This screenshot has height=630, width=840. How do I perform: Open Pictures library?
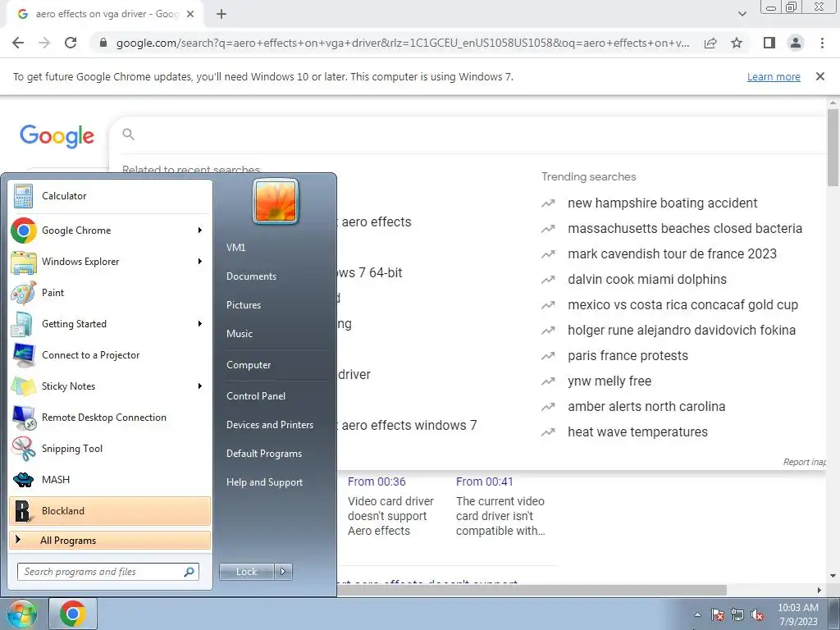[244, 305]
